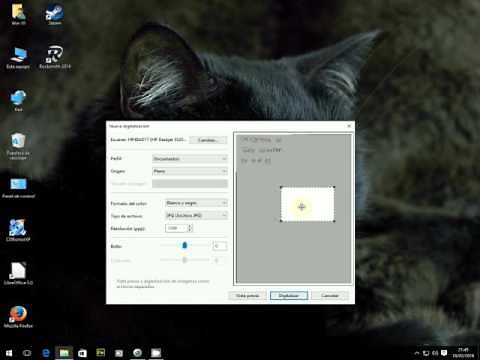Screen dimensions: 480x360
Task: Click the bottom-right handle of preview selection
Action: click(334, 221)
